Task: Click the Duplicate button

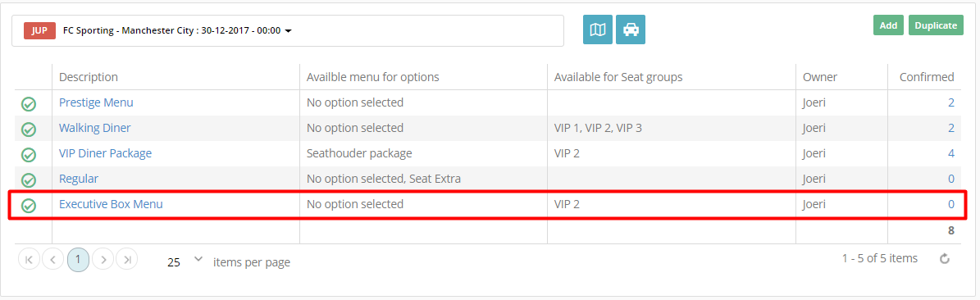Action: 936,25
